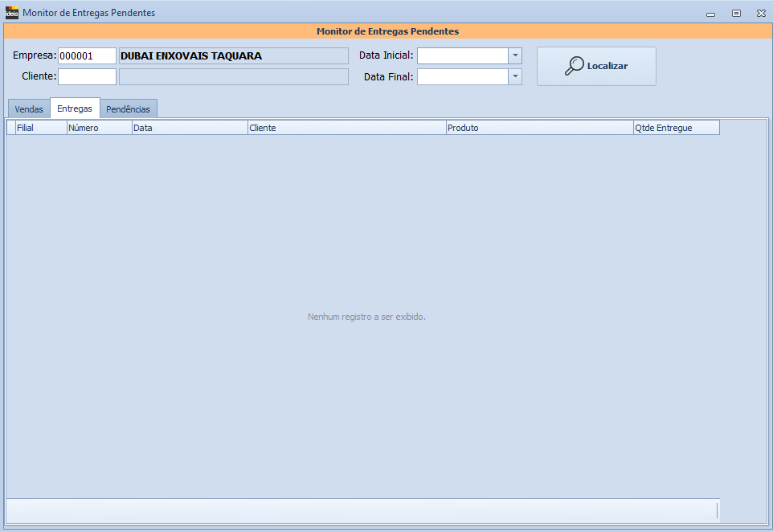
Task: Sort the grid by Data column
Action: point(189,128)
